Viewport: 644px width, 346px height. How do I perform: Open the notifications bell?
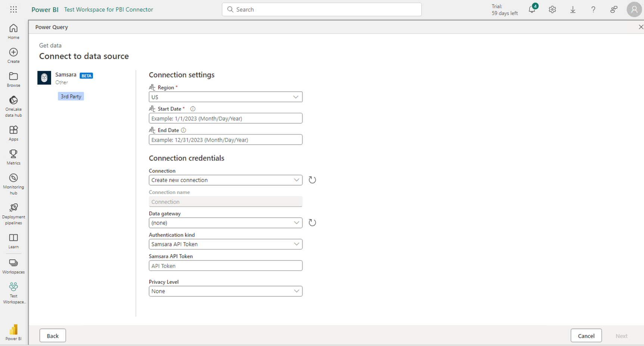point(532,9)
